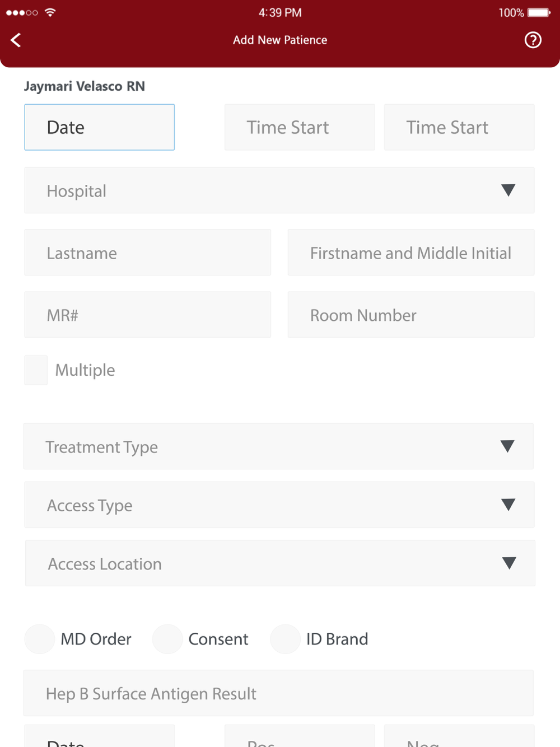The width and height of the screenshot is (560, 747).
Task: Open the Access Type dropdown
Action: click(279, 505)
